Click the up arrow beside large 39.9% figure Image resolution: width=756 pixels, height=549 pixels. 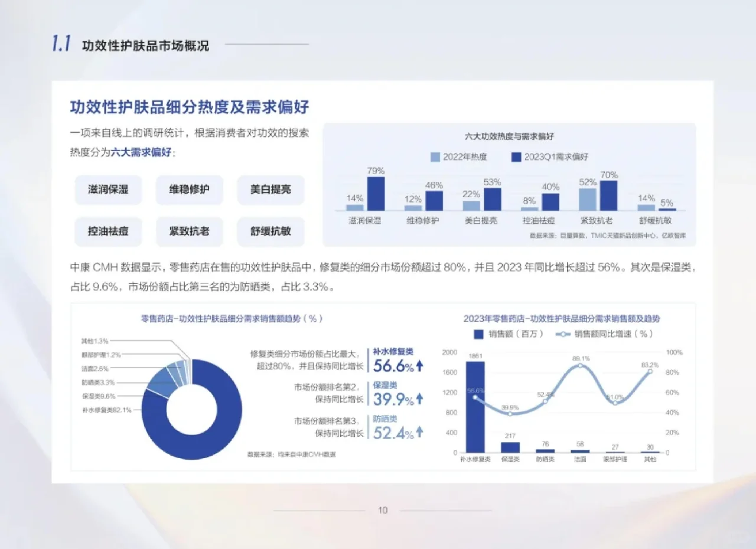[x=419, y=400]
